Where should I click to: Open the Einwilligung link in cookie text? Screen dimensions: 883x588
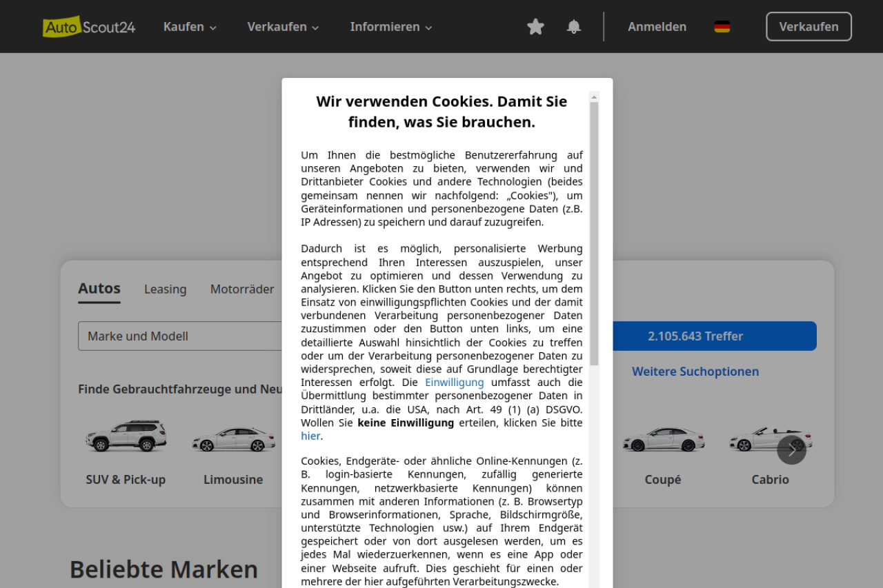(454, 383)
